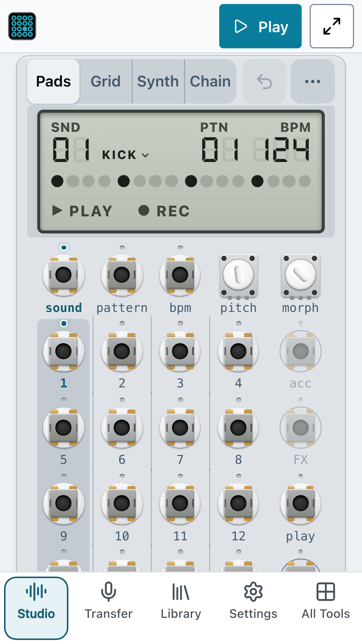The image size is (362, 644).
Task: Click the pitch knob
Action: pos(238,275)
